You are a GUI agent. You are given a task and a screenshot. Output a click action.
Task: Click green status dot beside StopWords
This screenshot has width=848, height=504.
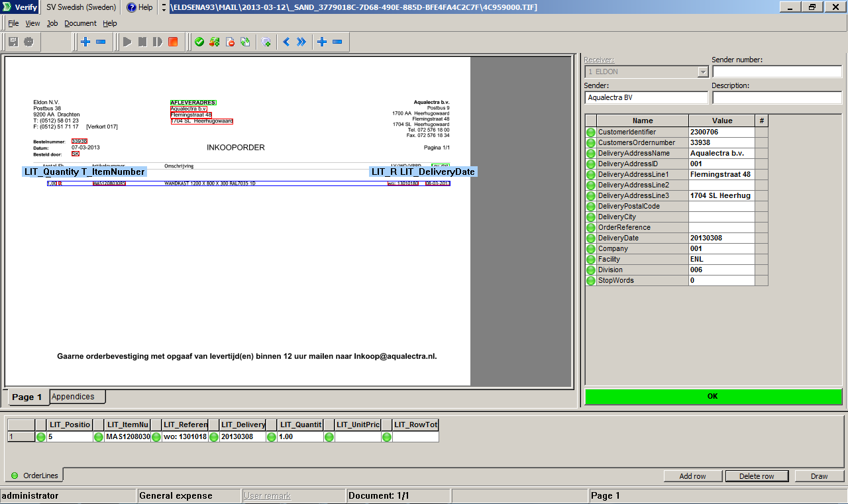(590, 281)
